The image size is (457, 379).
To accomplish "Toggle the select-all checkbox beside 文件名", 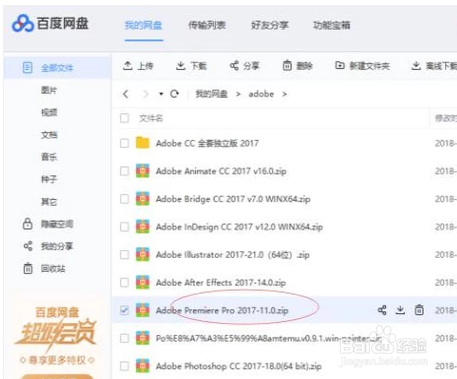I will [124, 118].
